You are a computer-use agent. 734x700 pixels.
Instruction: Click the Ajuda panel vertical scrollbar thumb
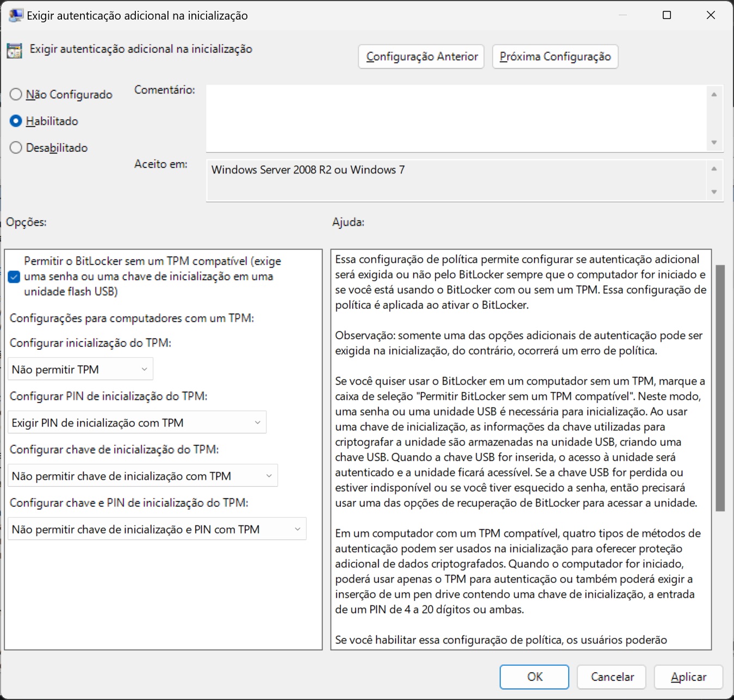point(720,388)
